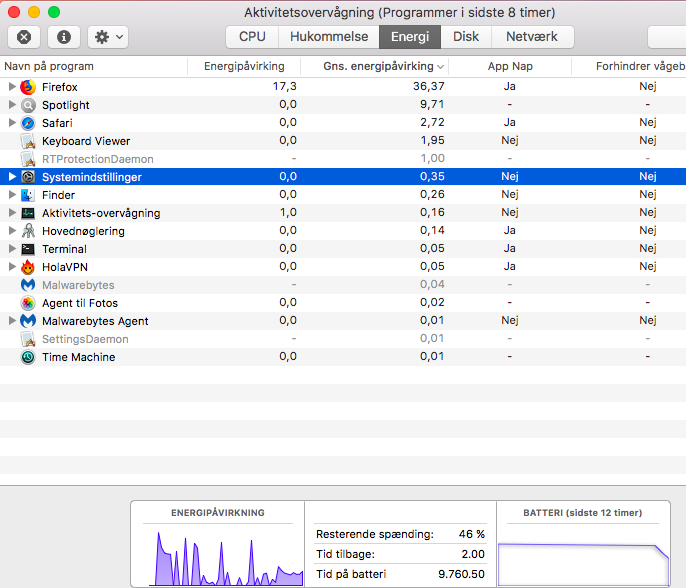Click the search field in toolbar
This screenshot has height=588, width=686.
pyautogui.click(x=667, y=37)
